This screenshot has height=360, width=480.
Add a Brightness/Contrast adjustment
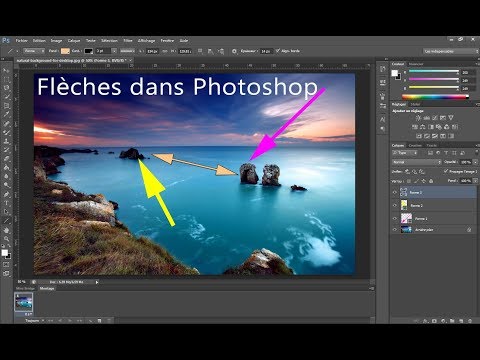pos(418,118)
